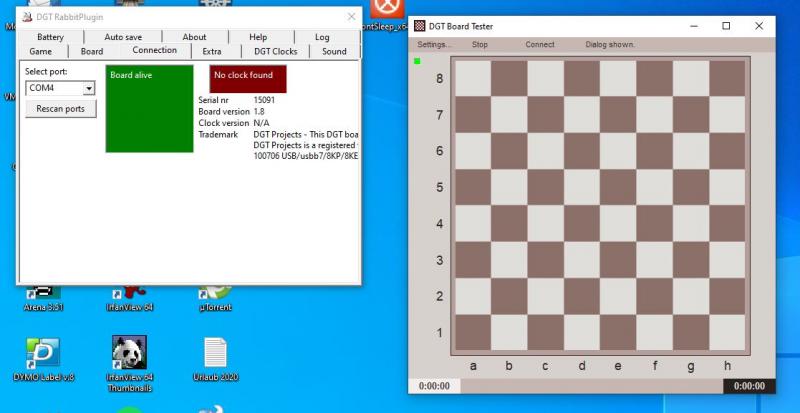Click Stop in the Board Tester menu
The width and height of the screenshot is (800, 413).
480,45
